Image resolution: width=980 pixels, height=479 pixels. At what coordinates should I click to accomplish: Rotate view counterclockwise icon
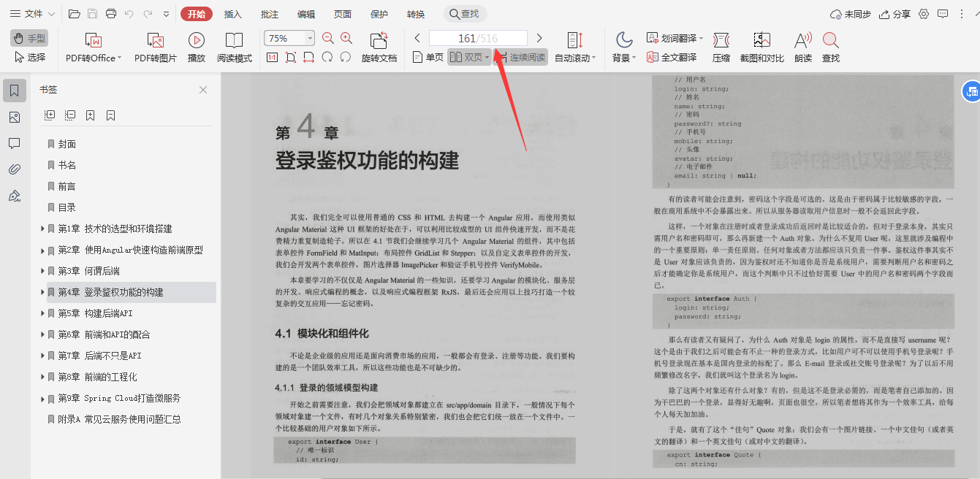point(346,57)
